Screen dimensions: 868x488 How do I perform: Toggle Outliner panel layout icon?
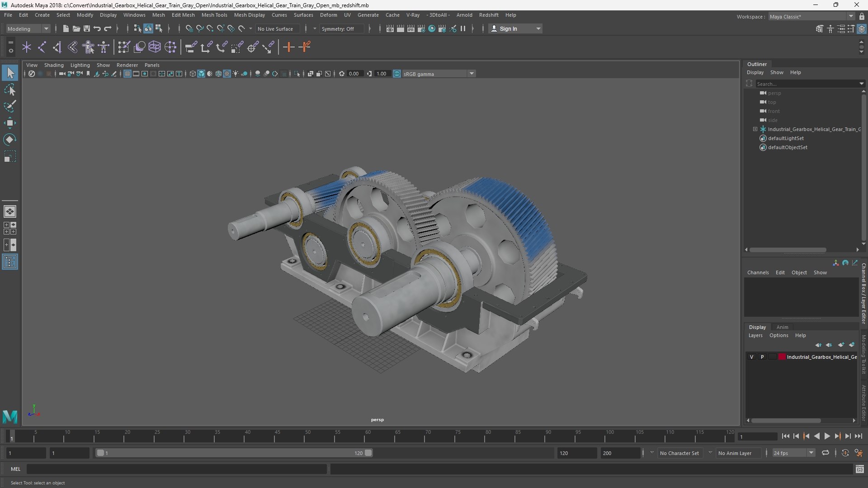(x=10, y=262)
